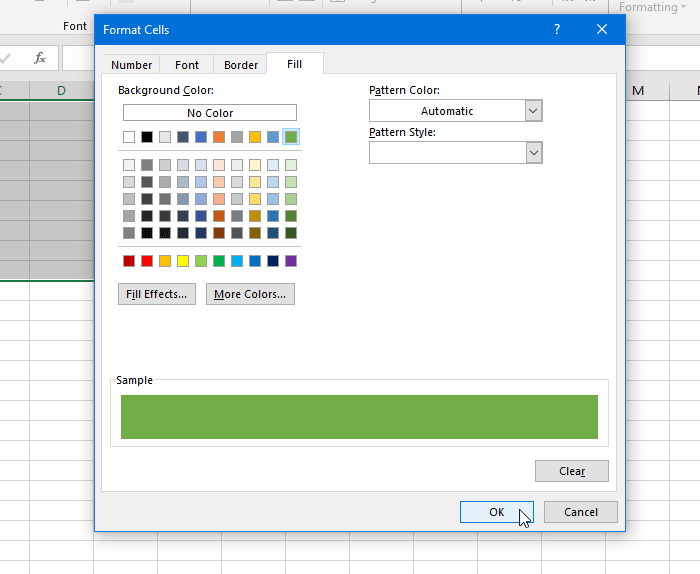
Task: Click the fx insert function icon
Action: (x=40, y=58)
